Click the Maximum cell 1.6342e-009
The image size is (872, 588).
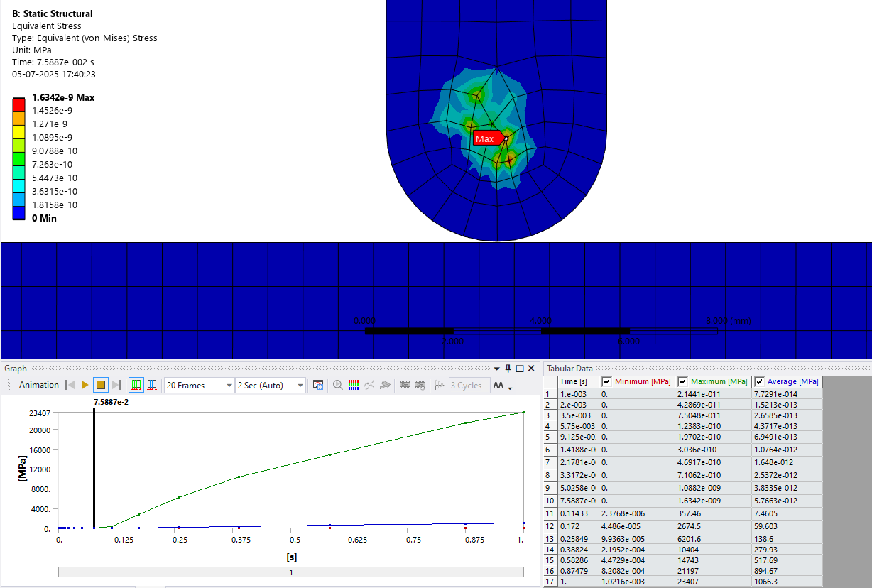714,501
